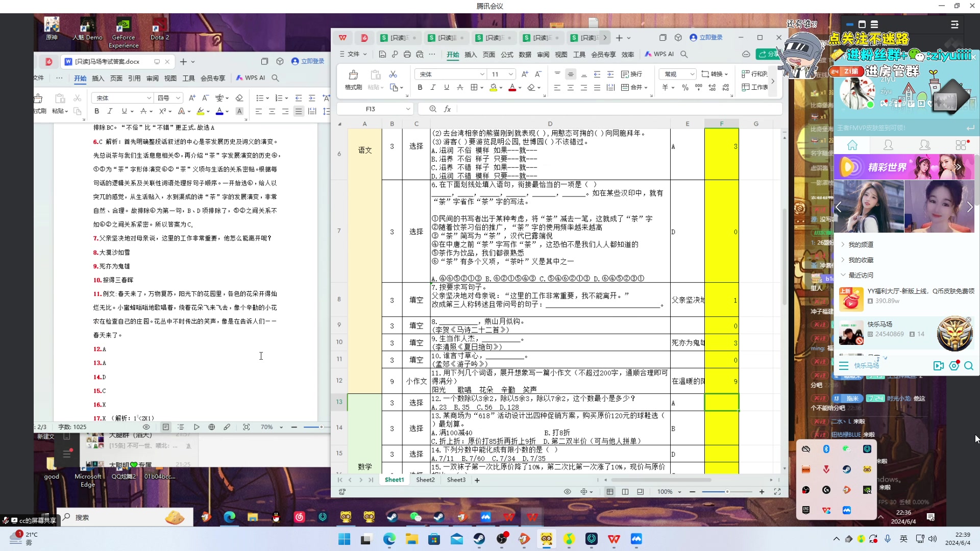
Task: Open the spreadsheet zoom percentage dropdown 100%
Action: click(x=679, y=492)
